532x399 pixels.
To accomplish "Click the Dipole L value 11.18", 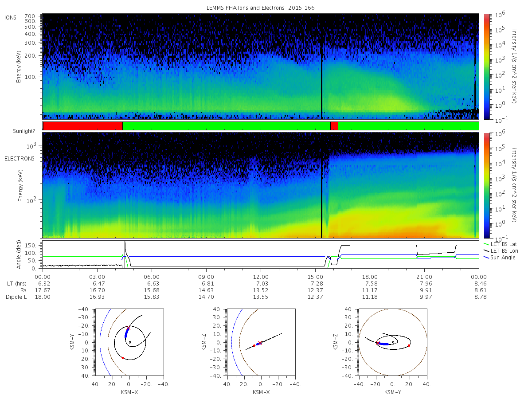I will [370, 297].
